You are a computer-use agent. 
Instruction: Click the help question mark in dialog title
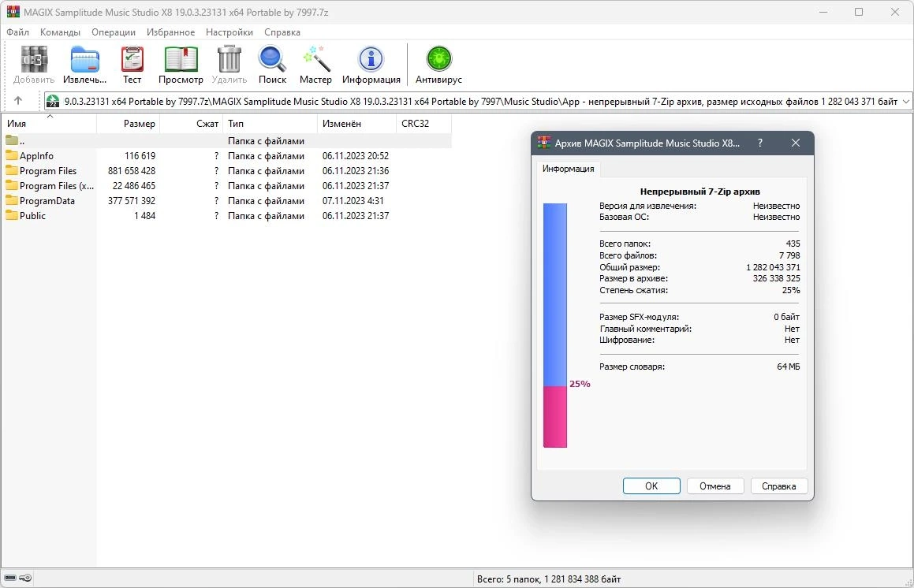click(x=760, y=143)
